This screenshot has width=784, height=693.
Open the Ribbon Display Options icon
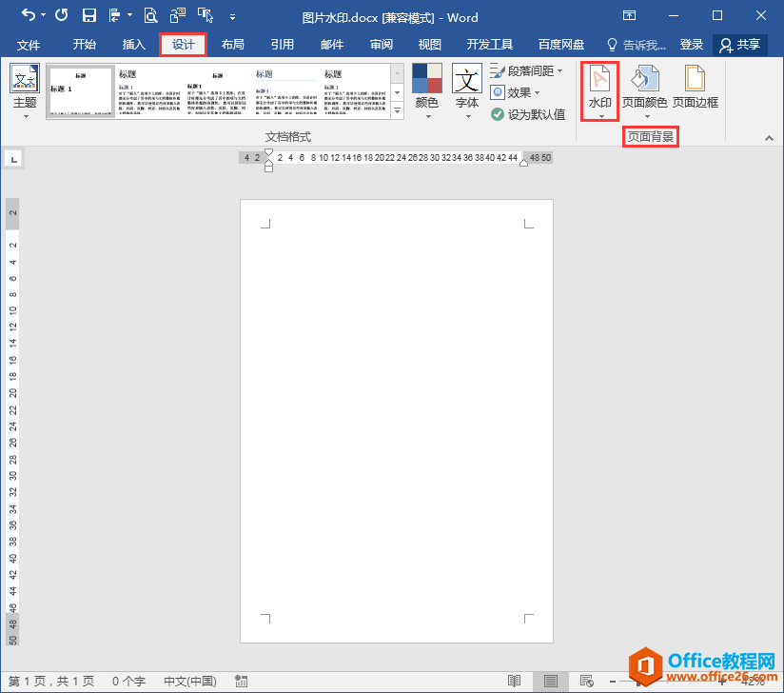(x=629, y=15)
